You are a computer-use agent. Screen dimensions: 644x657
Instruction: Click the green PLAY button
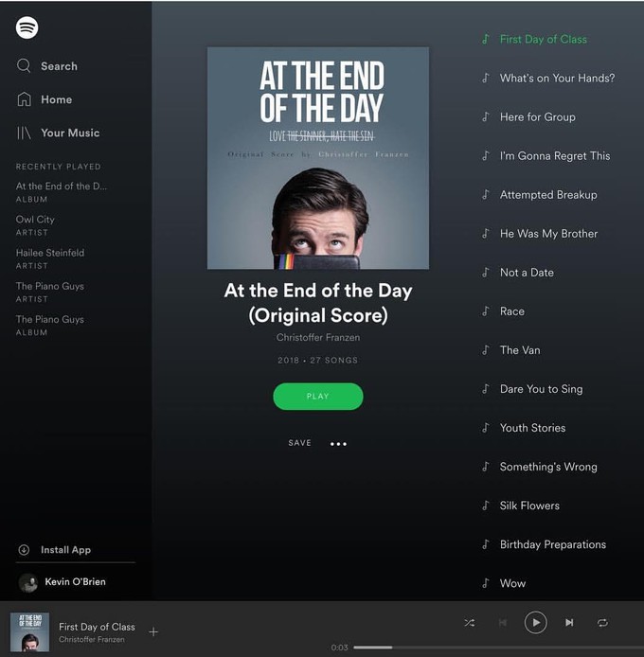pyautogui.click(x=318, y=397)
